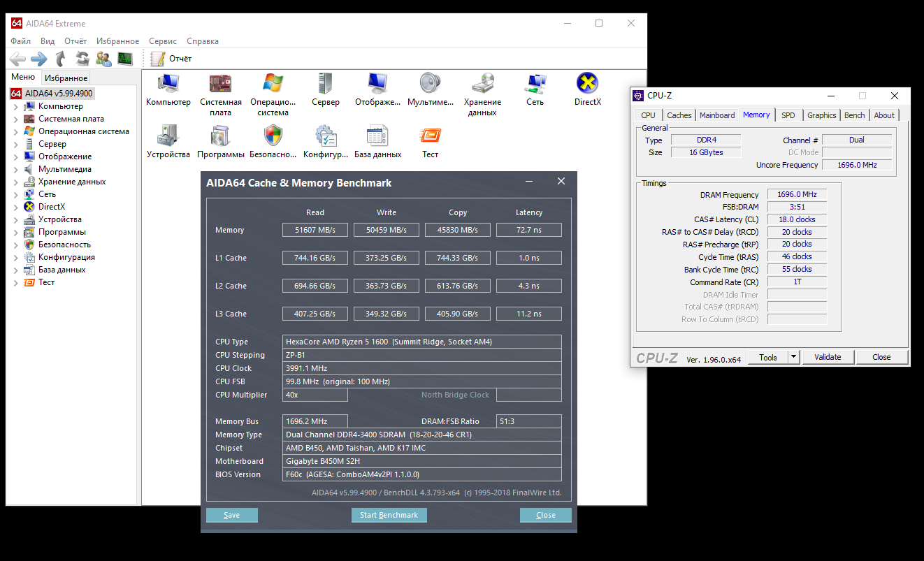Go forward with the AIDA64 forward arrow
This screenshot has height=561, width=924.
(x=39, y=59)
